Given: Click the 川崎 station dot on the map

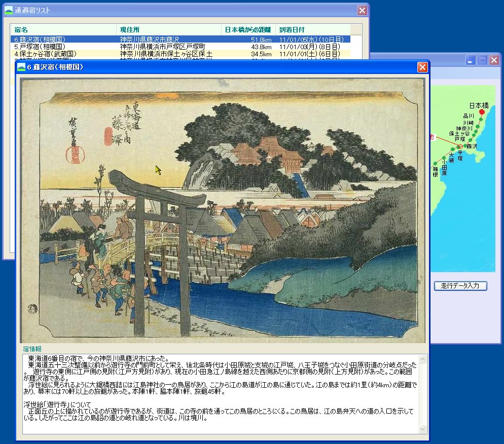Looking at the screenshot, I should (x=478, y=126).
